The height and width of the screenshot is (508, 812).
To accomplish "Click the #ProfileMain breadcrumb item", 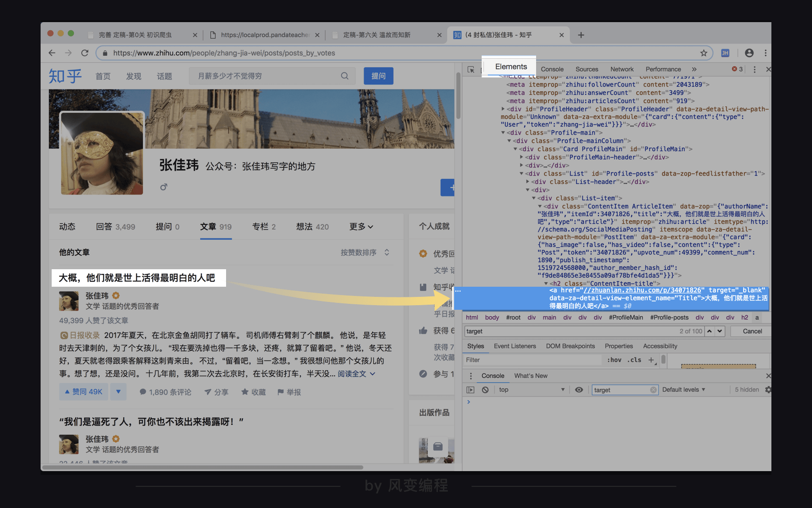I will 626,318.
